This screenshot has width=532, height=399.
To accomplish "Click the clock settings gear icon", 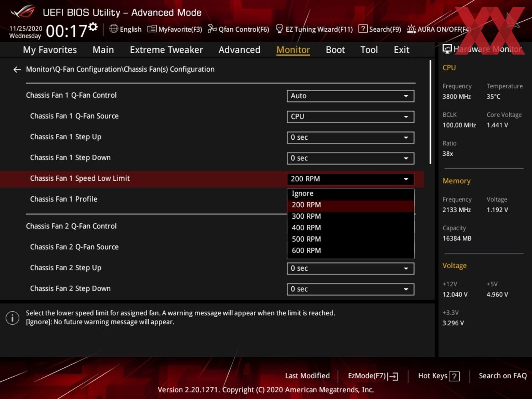I will click(93, 27).
